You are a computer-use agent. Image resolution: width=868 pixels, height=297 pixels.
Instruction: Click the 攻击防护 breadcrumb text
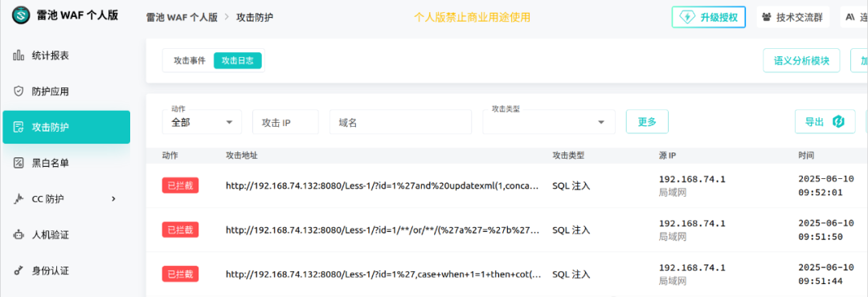point(255,17)
